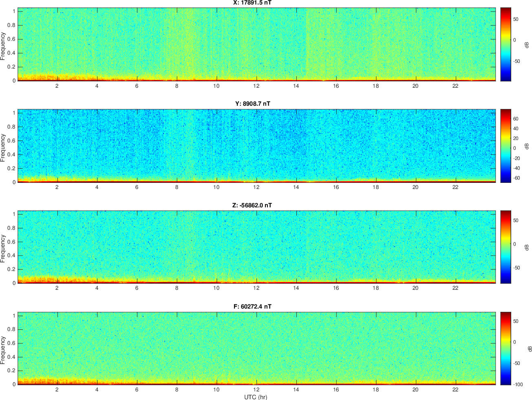Click the 60 tick on Y colorbar
Viewport: 532px width, 400px height.
tap(516, 119)
